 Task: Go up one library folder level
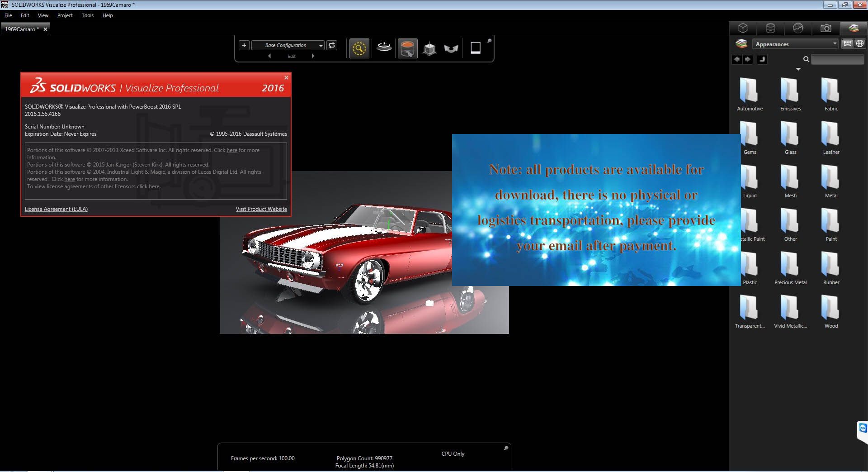coord(762,59)
